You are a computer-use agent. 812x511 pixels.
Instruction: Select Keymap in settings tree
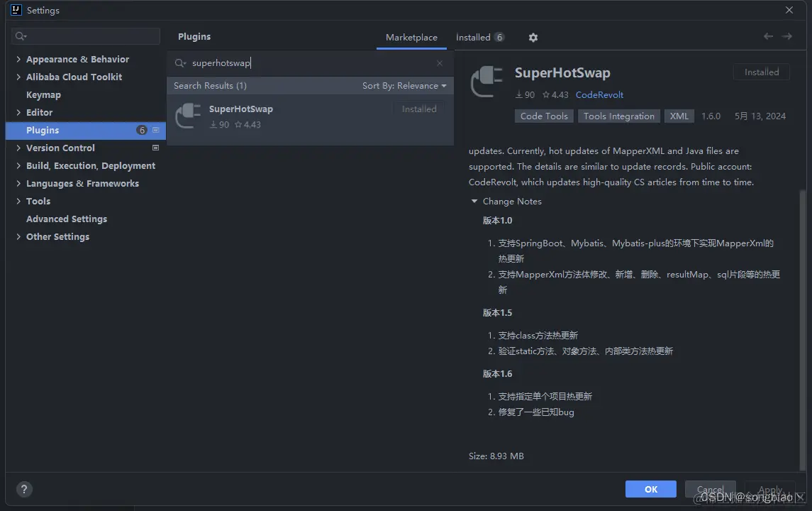43,95
